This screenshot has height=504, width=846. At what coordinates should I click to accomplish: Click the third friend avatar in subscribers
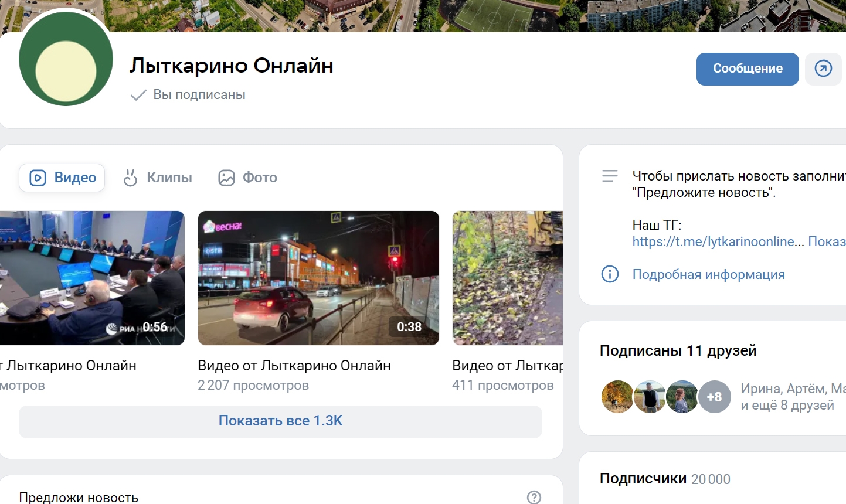pos(682,397)
